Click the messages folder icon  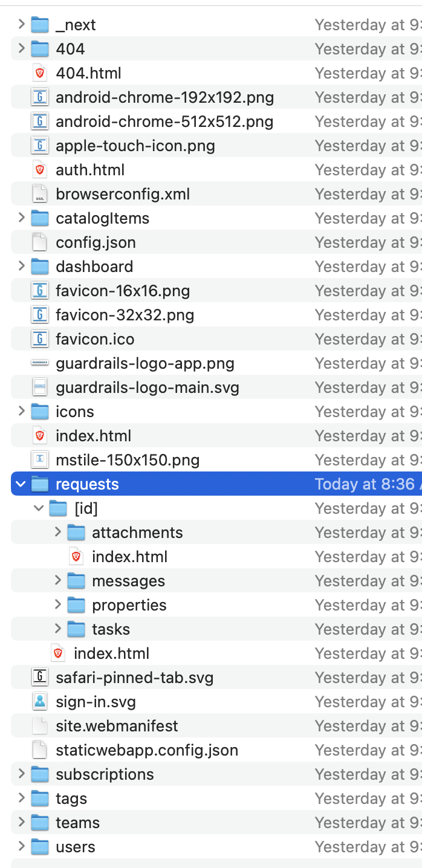coord(76,581)
